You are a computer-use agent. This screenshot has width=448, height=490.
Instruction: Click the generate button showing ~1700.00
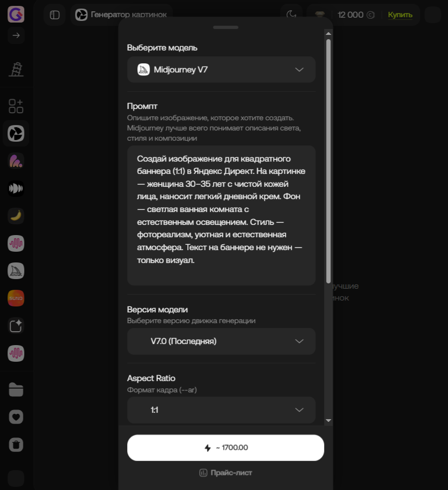pos(225,448)
